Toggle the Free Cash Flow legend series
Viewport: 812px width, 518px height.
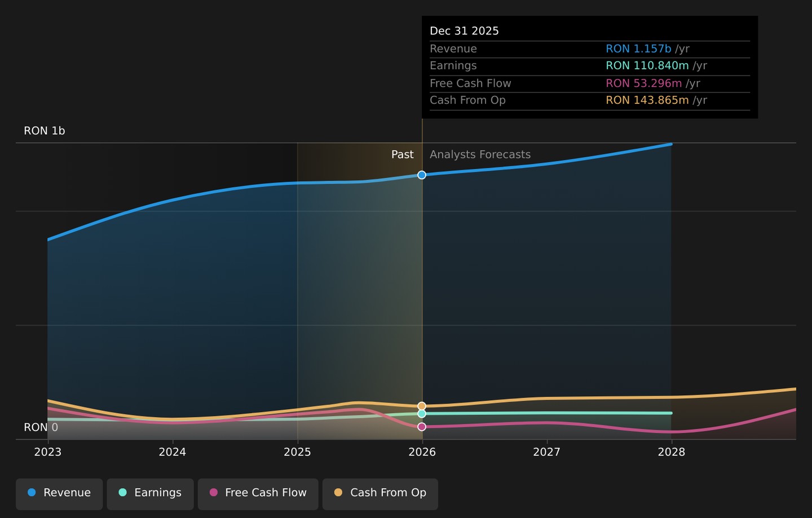(x=258, y=494)
